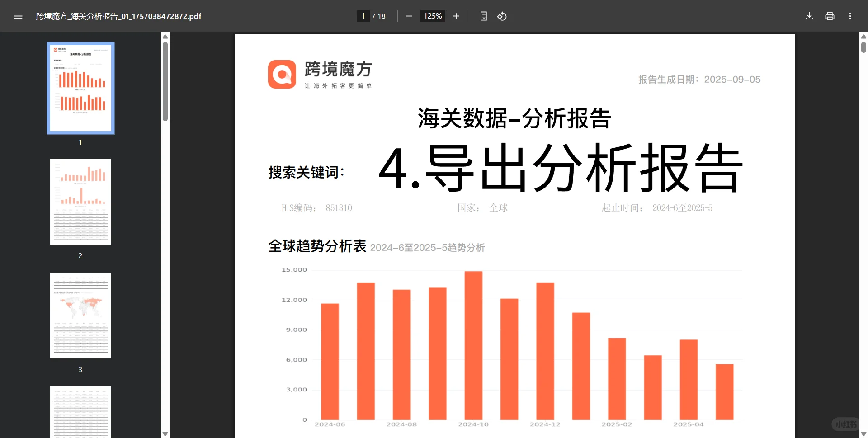The image size is (868, 438).
Task: Zoom out using the minus icon
Action: [408, 16]
